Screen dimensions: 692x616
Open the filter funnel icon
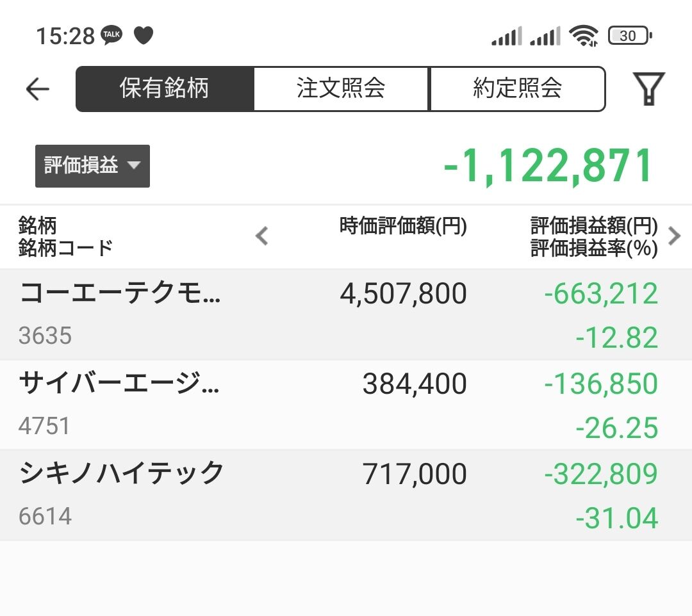(648, 89)
